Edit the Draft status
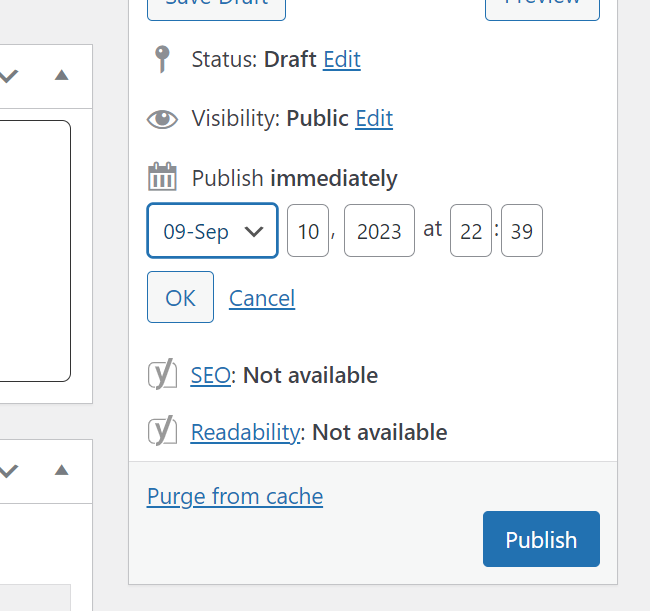The width and height of the screenshot is (650, 611). coord(342,59)
